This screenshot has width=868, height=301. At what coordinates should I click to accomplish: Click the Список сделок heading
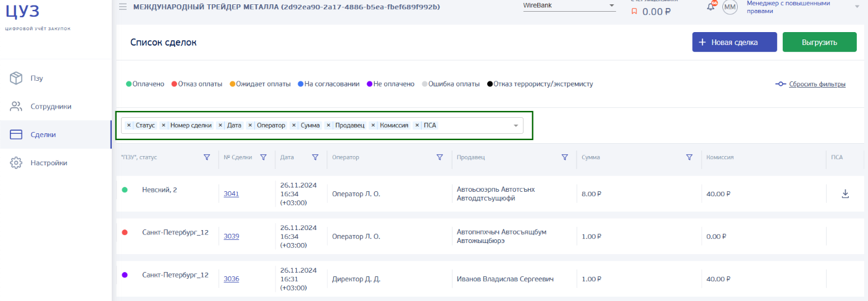coord(163,43)
